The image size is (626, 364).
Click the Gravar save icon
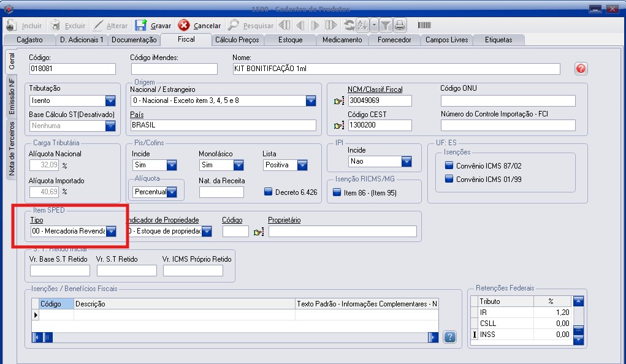[141, 26]
